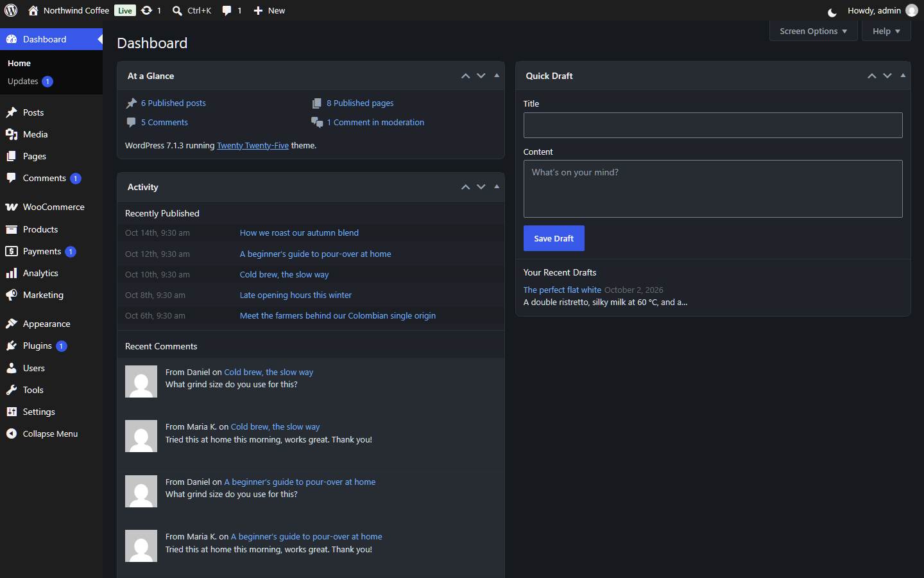
Task: Open the Products menu
Action: click(x=51, y=229)
